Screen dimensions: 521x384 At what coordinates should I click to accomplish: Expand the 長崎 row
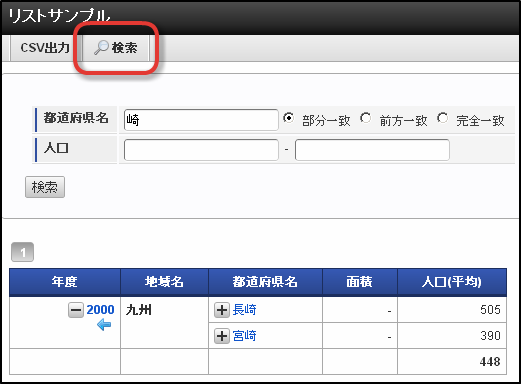[222, 310]
